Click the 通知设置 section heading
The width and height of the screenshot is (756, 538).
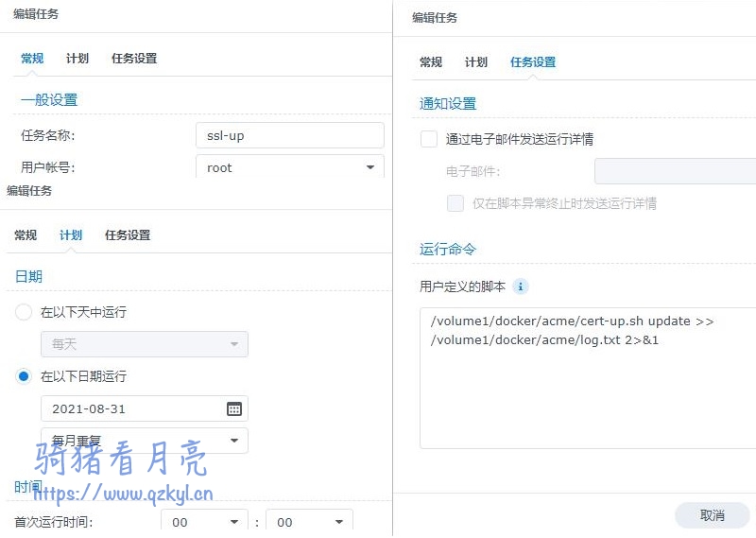[448, 103]
